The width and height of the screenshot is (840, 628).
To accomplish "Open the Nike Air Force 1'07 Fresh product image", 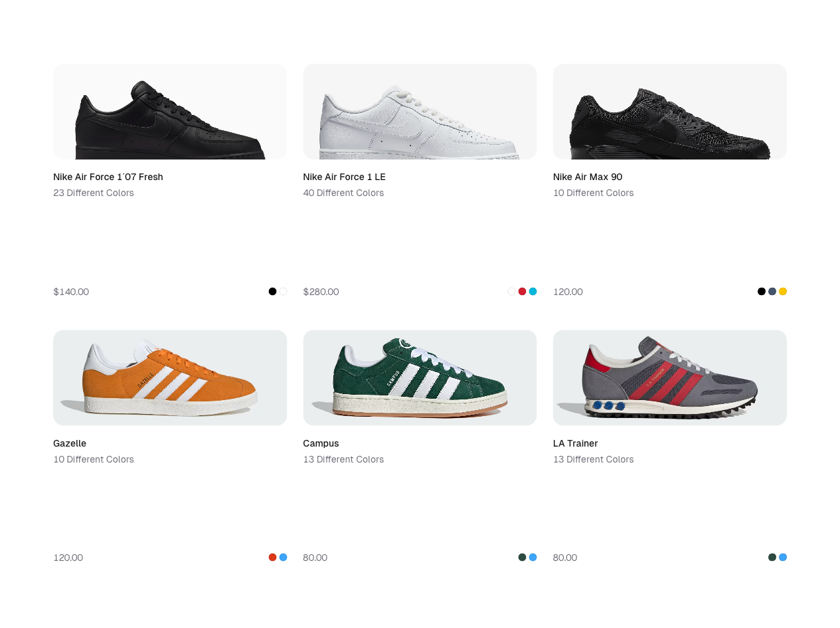I will (x=170, y=112).
